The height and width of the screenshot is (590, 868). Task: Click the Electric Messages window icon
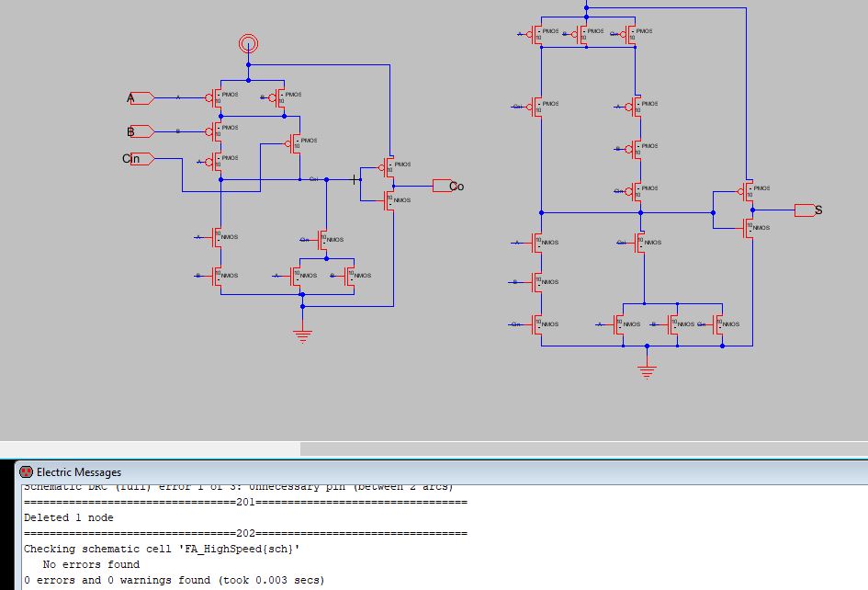pos(26,471)
